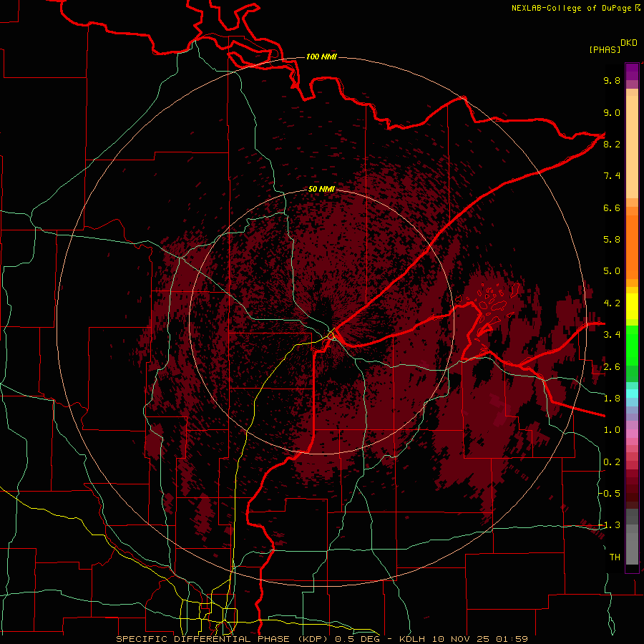The height and width of the screenshot is (644, 644).
Task: Click the 6.6 value on the color scale
Action: pyautogui.click(x=612, y=208)
